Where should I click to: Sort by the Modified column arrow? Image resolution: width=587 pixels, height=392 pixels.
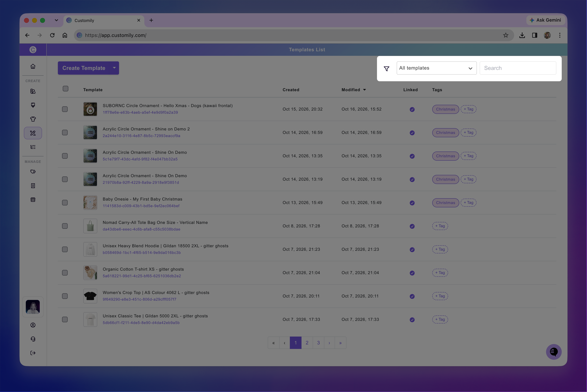[x=364, y=90]
